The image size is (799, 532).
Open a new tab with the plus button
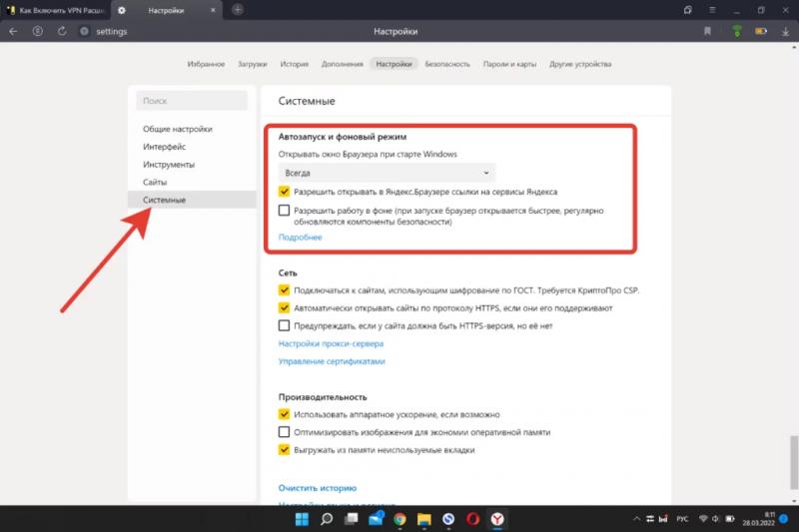coord(237,9)
